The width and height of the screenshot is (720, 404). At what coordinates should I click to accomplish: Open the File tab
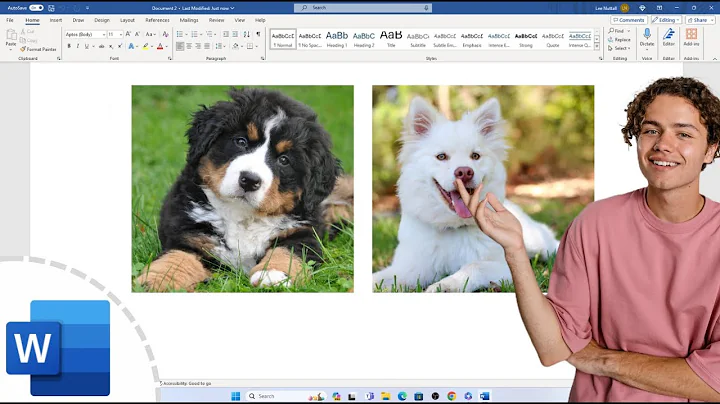pyautogui.click(x=10, y=20)
